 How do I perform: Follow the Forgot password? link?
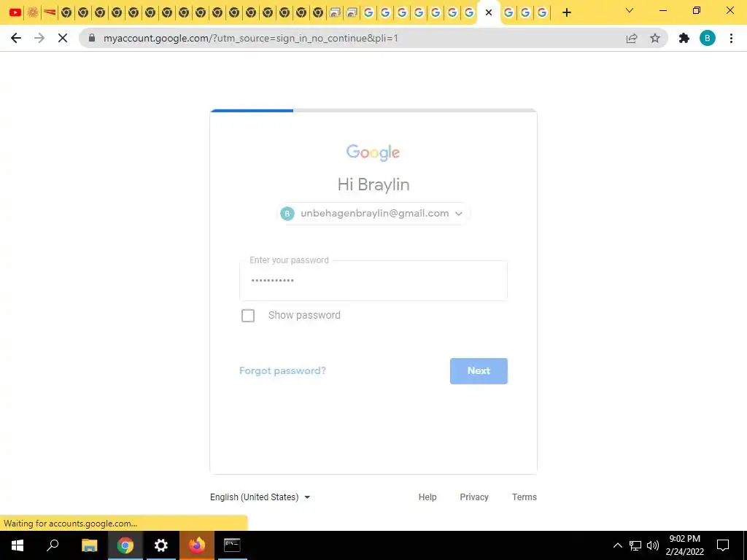coord(282,370)
